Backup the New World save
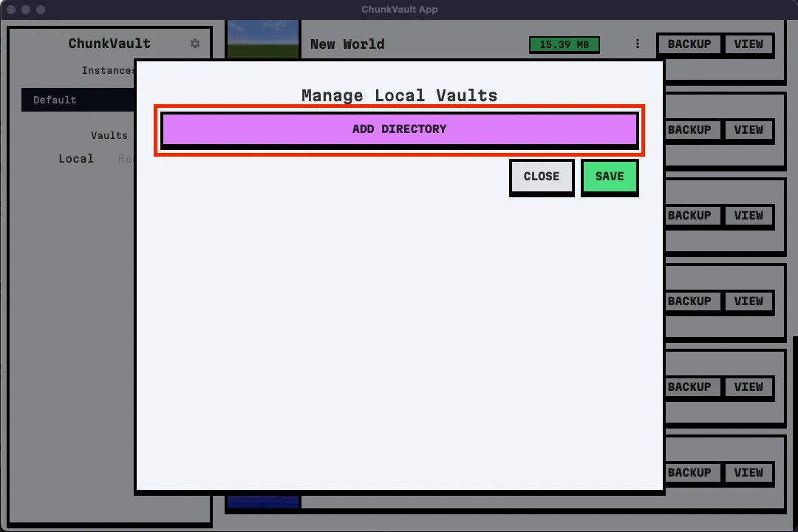798x532 pixels. pos(689,44)
